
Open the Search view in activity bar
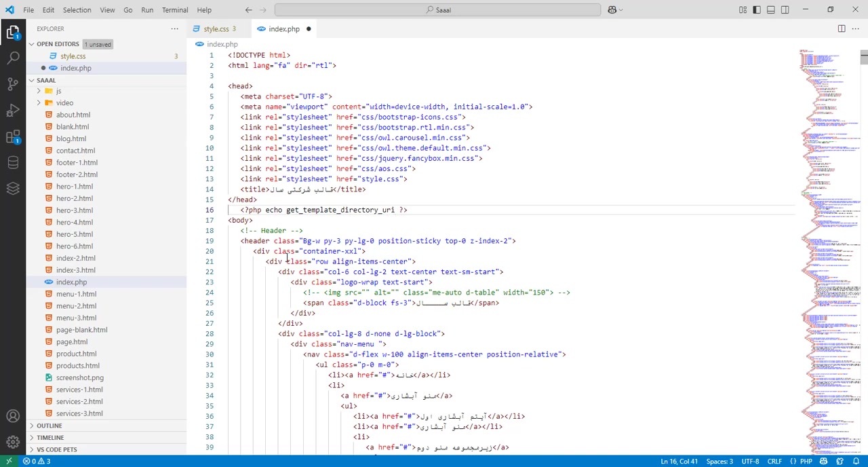(13, 58)
